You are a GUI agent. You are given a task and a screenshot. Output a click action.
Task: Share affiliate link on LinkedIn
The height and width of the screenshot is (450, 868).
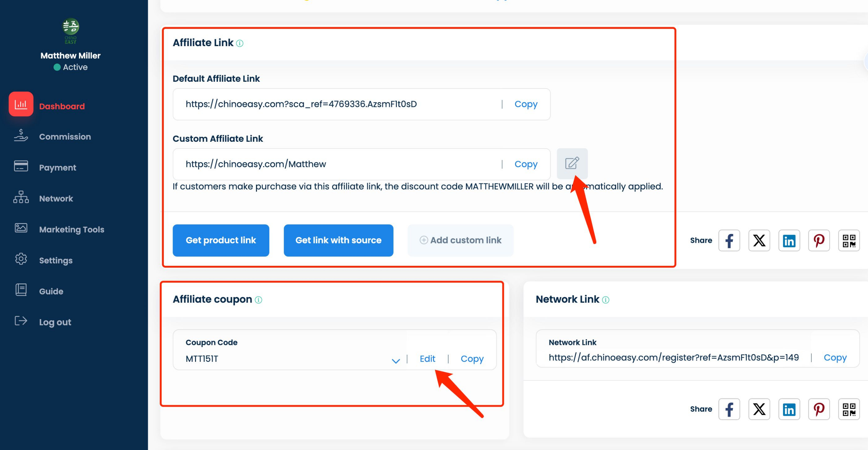[x=789, y=240]
